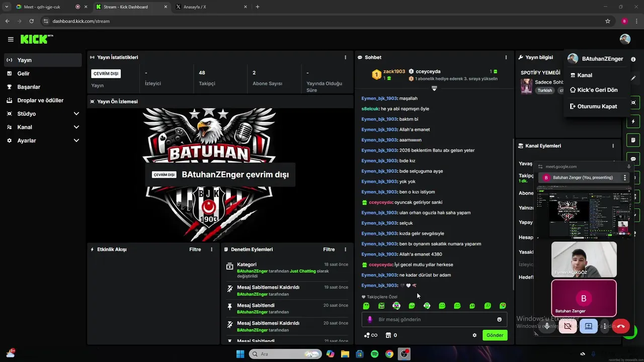This screenshot has width=644, height=362.
Task: Insert the first green Kick emote
Action: [x=366, y=306]
